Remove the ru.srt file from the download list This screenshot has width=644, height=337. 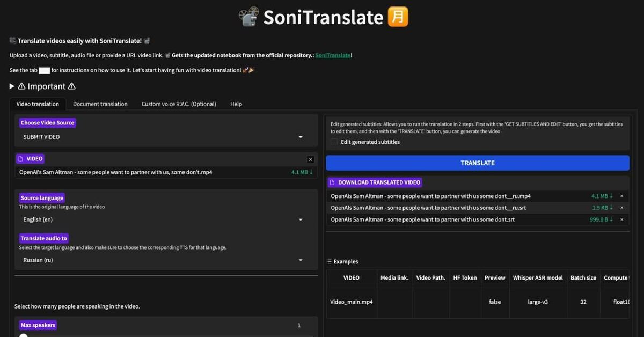(622, 208)
